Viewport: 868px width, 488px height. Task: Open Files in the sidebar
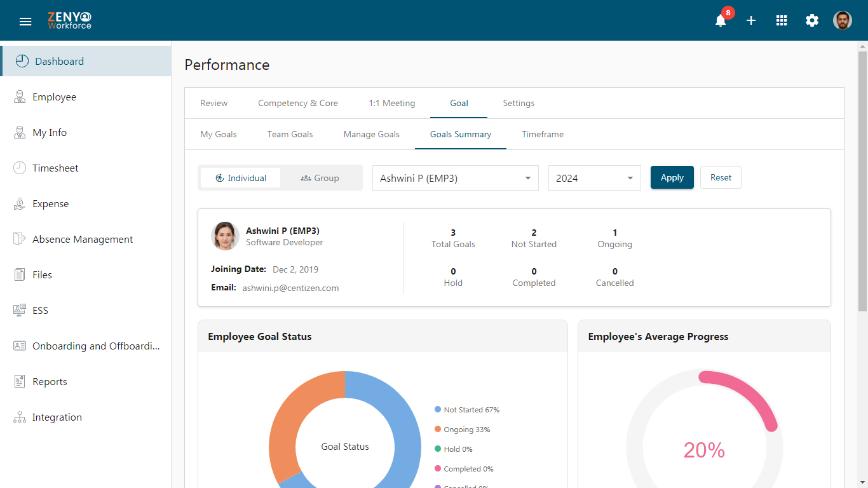click(86, 274)
